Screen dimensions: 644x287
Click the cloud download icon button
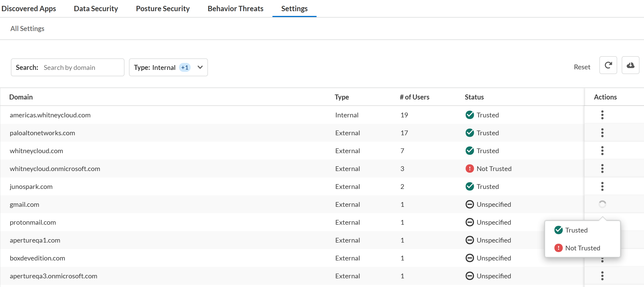(630, 65)
